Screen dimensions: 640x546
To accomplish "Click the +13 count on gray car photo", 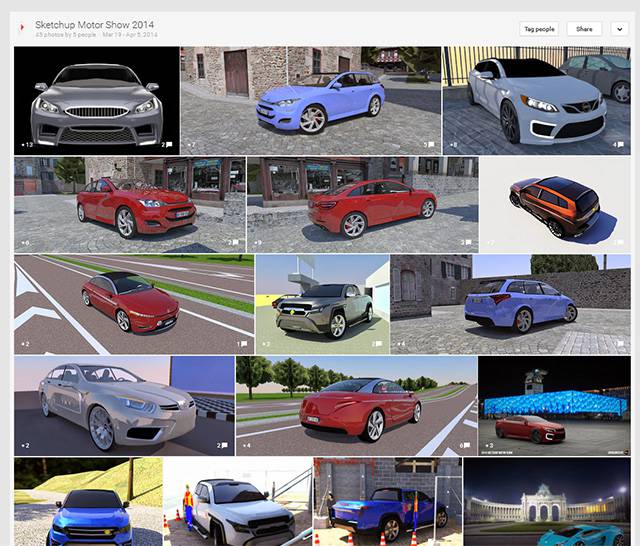I will (27, 144).
